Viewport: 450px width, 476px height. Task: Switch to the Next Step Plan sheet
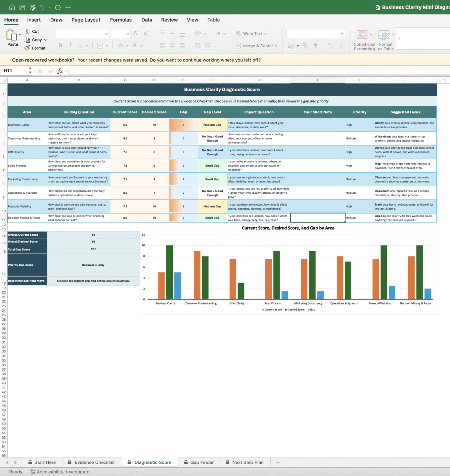(245, 462)
